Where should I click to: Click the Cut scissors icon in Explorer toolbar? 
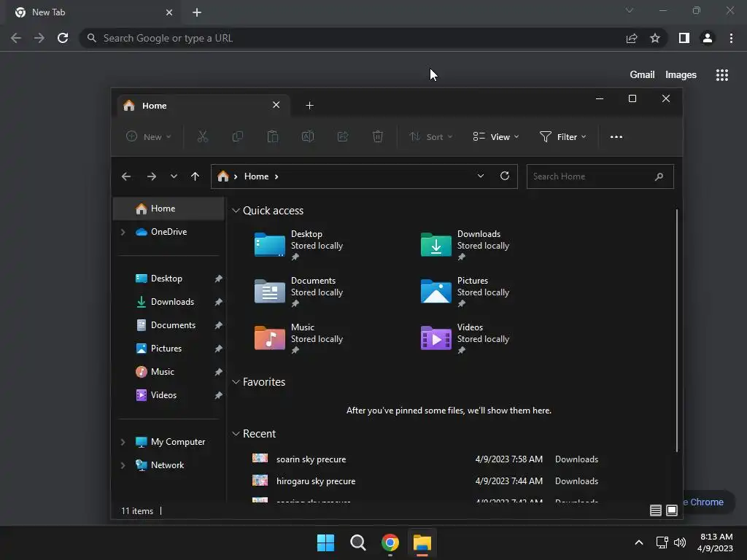pyautogui.click(x=203, y=136)
